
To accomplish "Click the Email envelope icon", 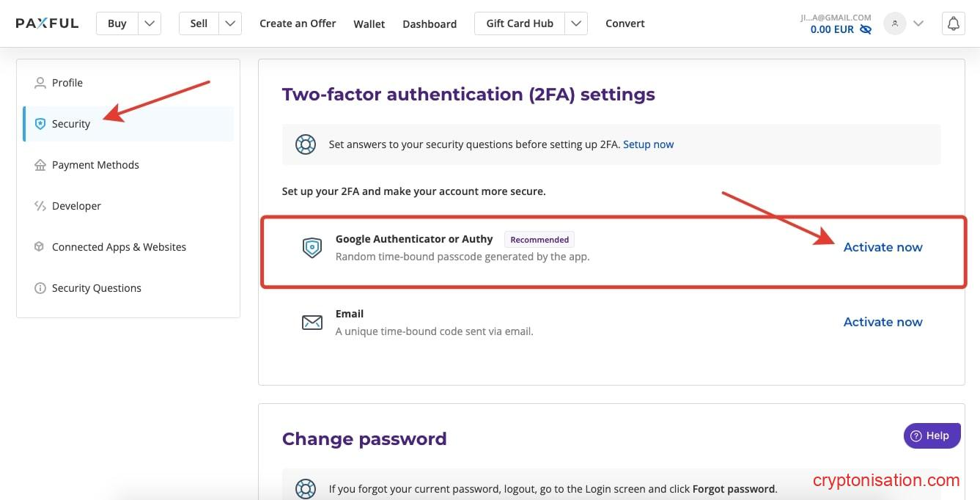I will click(x=312, y=323).
